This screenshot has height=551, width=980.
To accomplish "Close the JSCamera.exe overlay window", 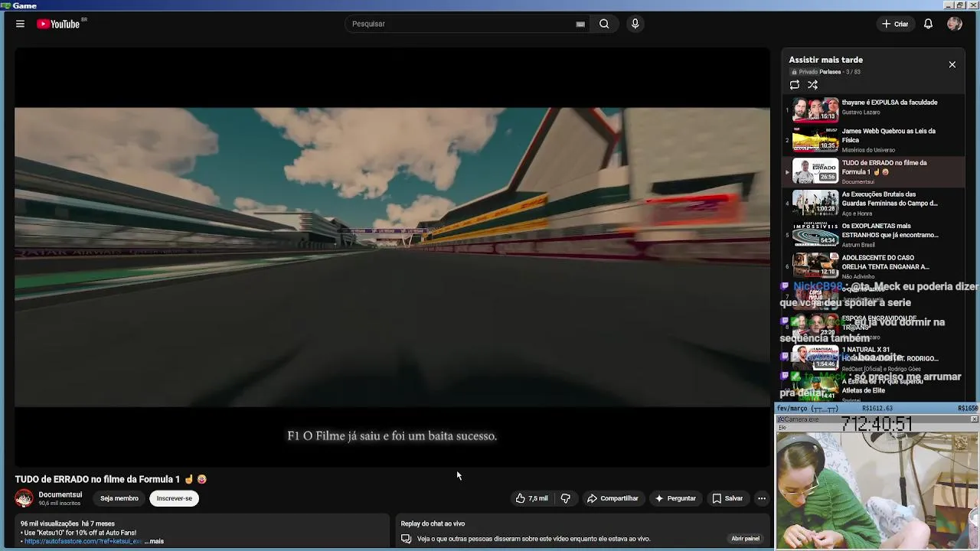I will [x=974, y=419].
